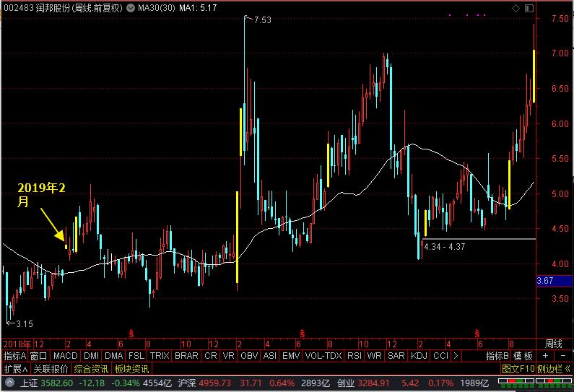Click the diamond icon at top right
Viewport: 574px width, 392px height.
click(x=516, y=9)
